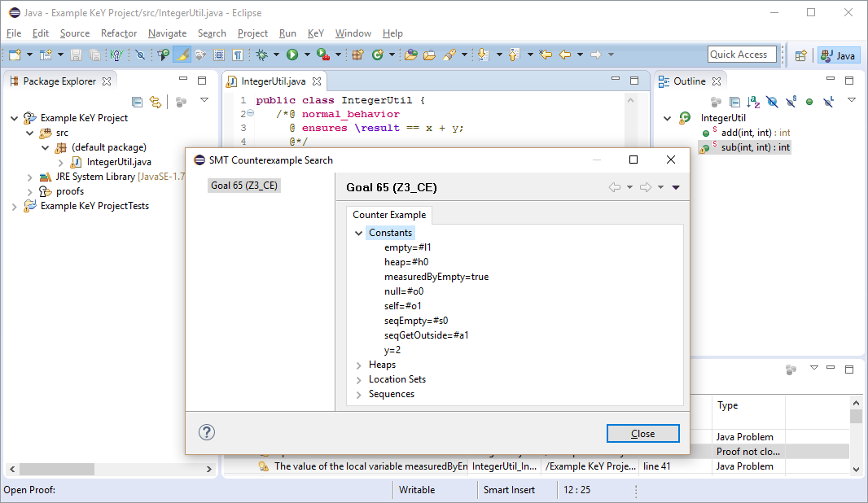Click the Save All toolbar icon

[x=94, y=55]
